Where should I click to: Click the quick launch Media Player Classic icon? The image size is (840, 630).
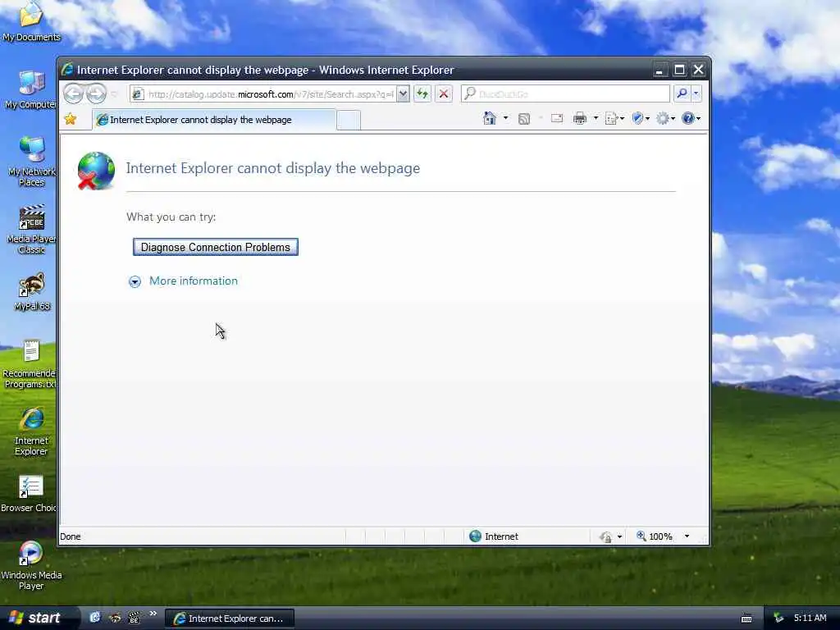click(134, 618)
